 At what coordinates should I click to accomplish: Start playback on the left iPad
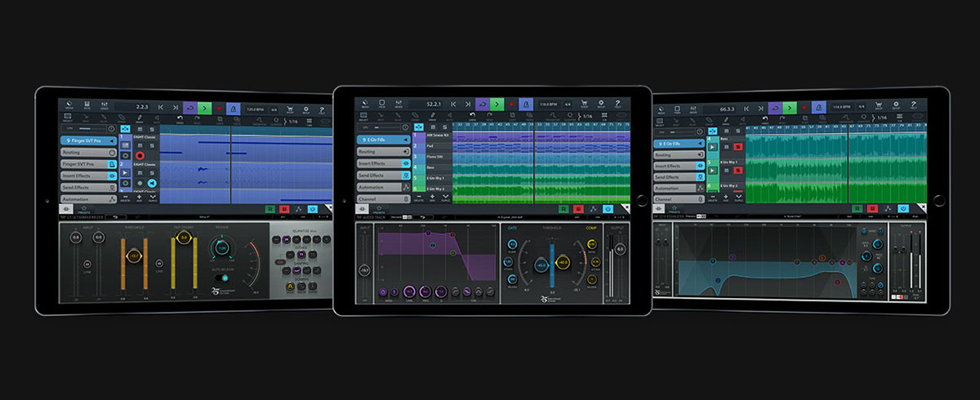coord(204,108)
